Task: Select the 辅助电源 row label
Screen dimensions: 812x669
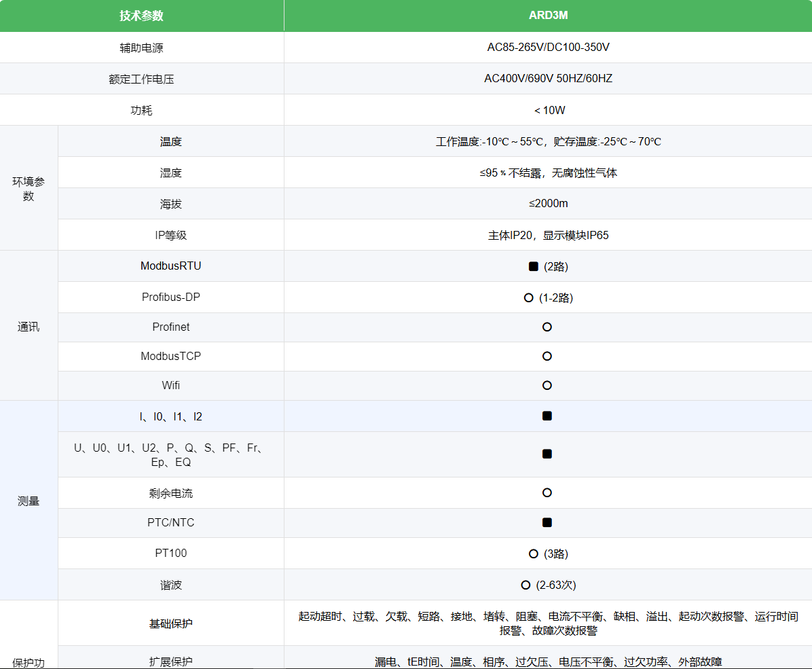Action: tap(141, 48)
